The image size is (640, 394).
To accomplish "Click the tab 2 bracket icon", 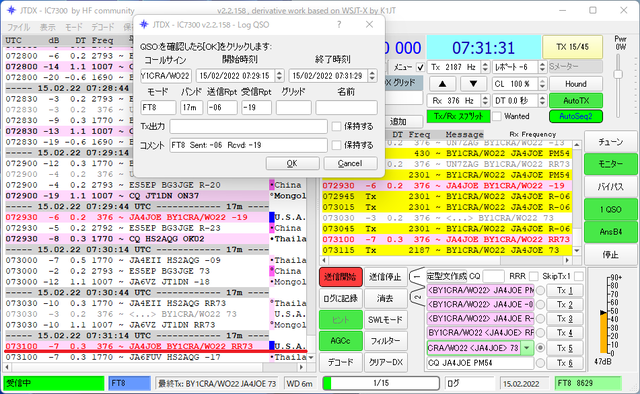I will coord(417,298).
